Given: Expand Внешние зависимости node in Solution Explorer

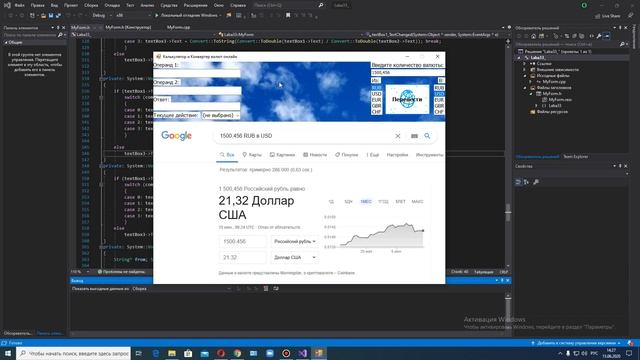Looking at the screenshot, I should coord(525,70).
